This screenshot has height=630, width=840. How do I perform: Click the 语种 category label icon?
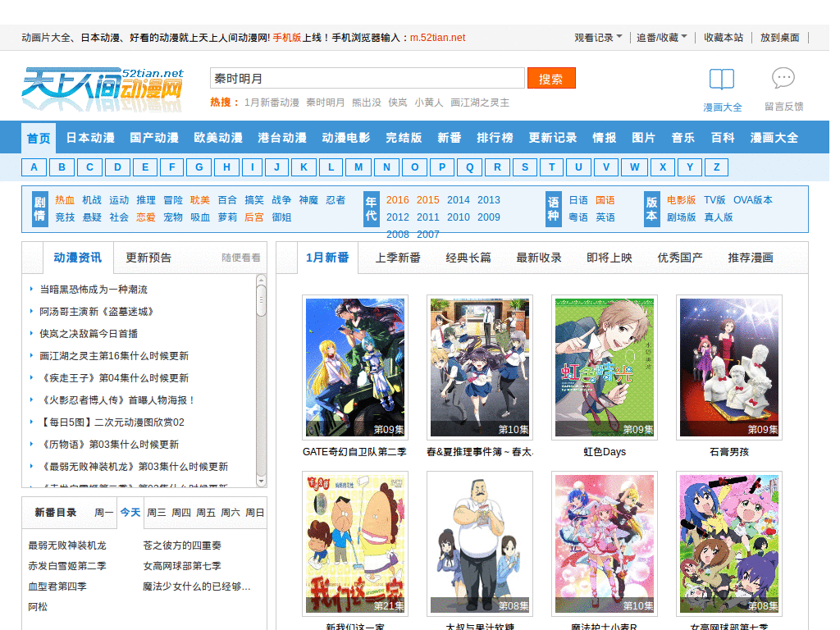(554, 209)
